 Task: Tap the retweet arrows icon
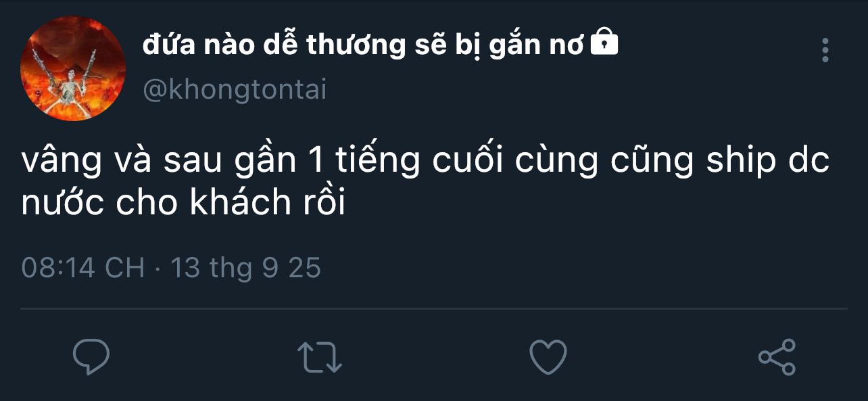(x=320, y=357)
